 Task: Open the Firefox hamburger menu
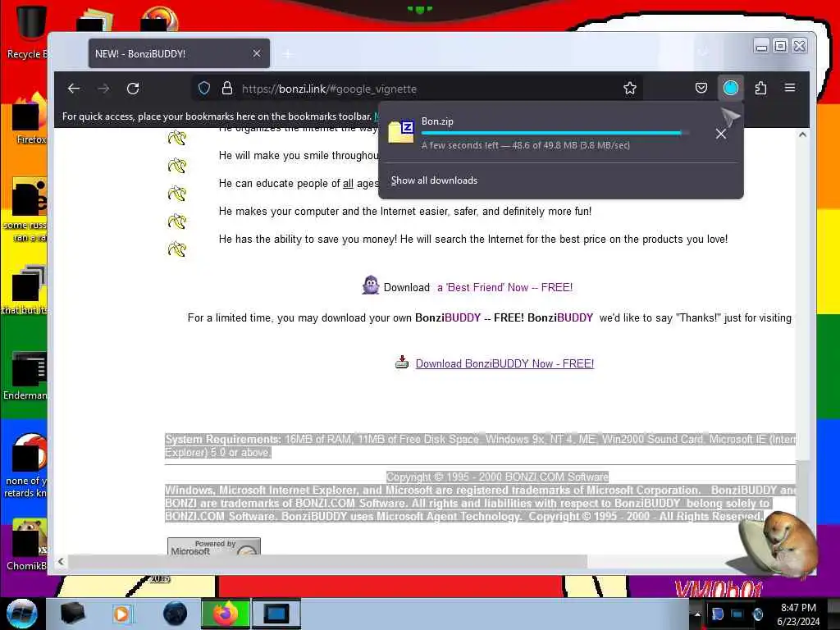pyautogui.click(x=790, y=88)
